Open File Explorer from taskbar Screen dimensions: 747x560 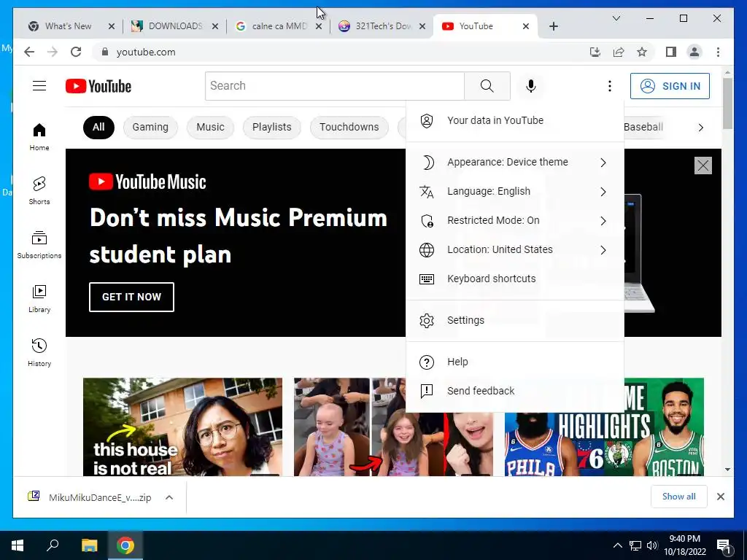[x=89, y=545]
